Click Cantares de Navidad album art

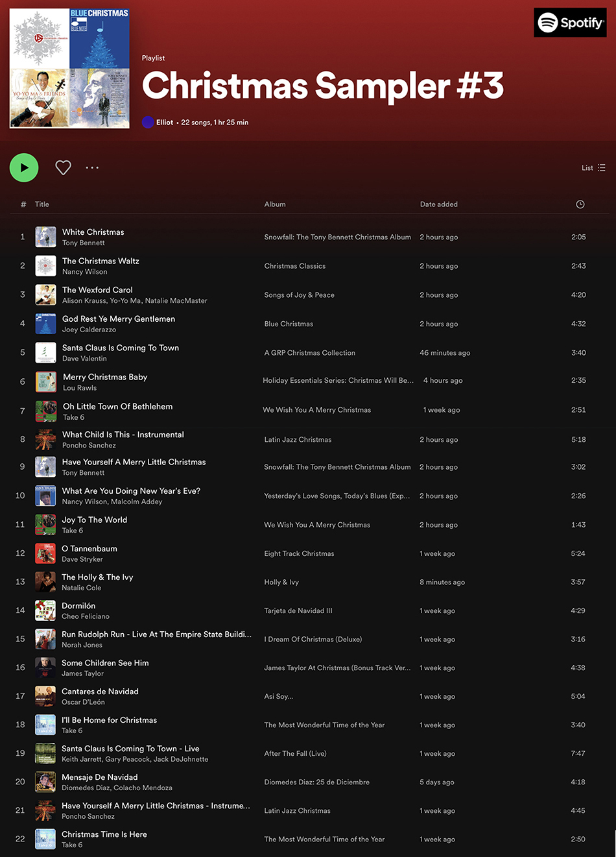coord(45,696)
